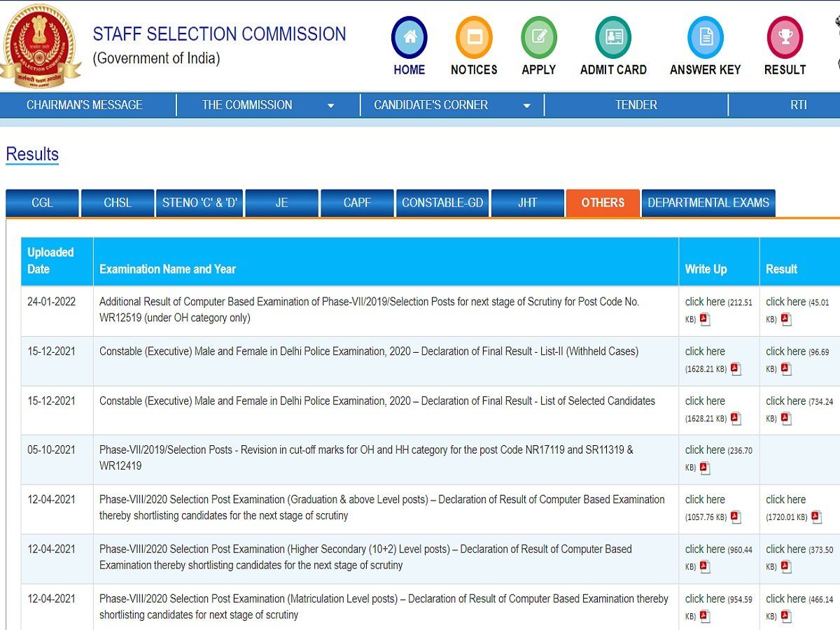Click Result 'click here' for Higher Secondary Level
The width and height of the screenshot is (840, 630).
coord(785,549)
